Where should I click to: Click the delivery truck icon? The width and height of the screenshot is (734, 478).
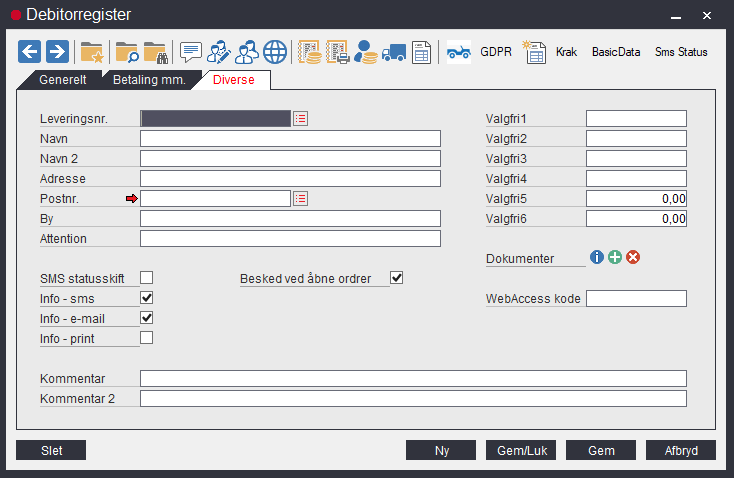point(394,52)
